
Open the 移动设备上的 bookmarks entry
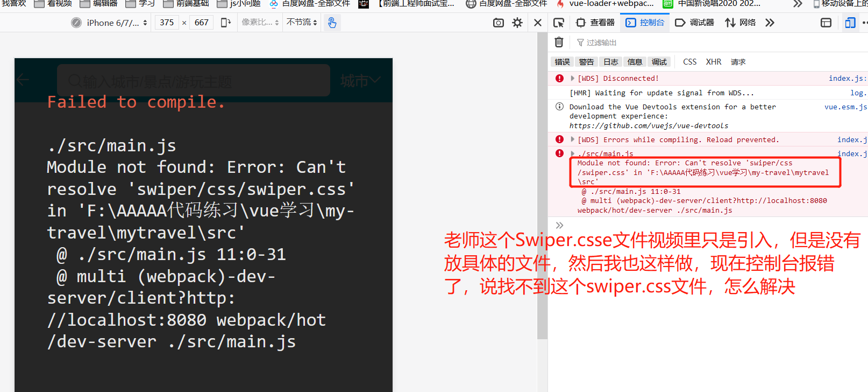pos(839,4)
